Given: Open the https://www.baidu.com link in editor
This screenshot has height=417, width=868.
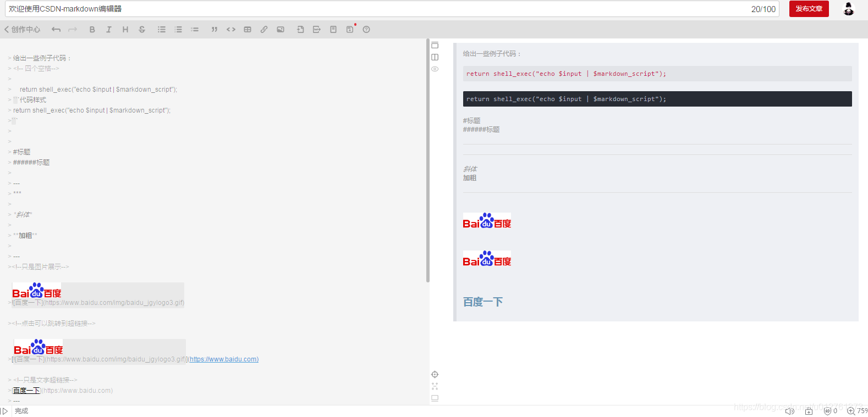Looking at the screenshot, I should (224, 359).
